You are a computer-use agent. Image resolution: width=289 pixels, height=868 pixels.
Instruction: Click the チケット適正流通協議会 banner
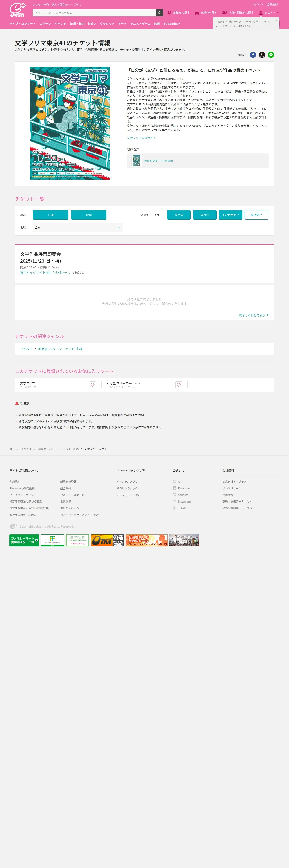[x=52, y=540]
